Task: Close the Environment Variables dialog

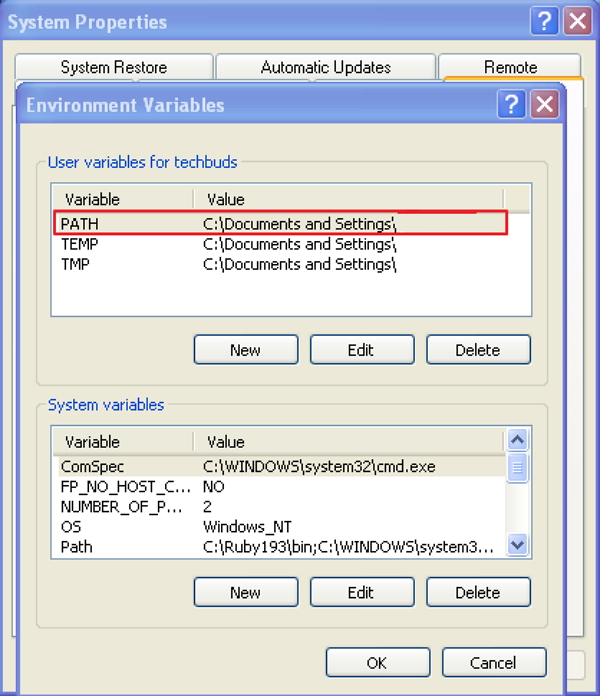Action: pyautogui.click(x=544, y=104)
